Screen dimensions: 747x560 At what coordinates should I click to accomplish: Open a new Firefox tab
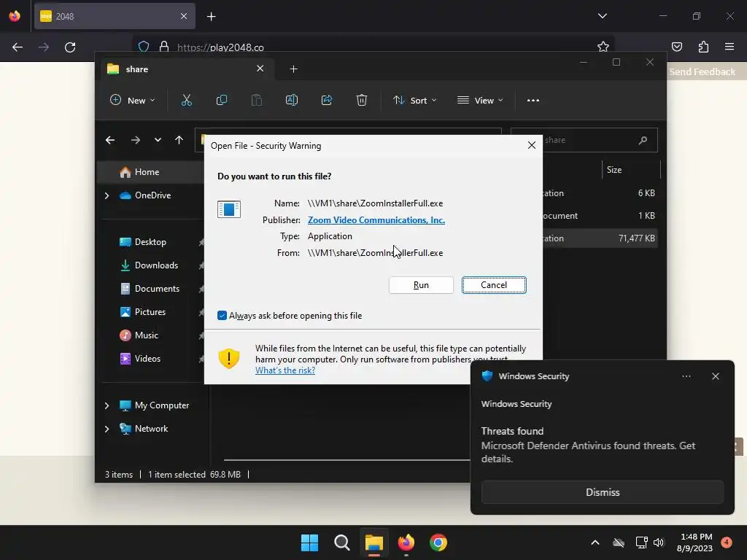[x=211, y=17]
